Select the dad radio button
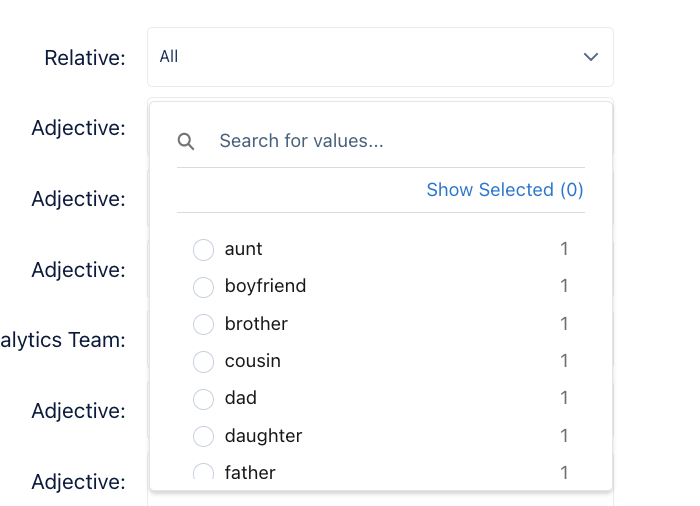700x506 pixels. [203, 398]
